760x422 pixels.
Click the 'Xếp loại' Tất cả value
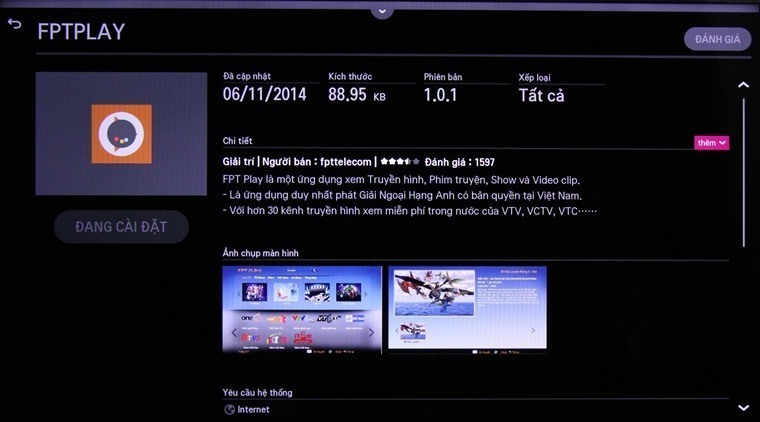point(541,96)
